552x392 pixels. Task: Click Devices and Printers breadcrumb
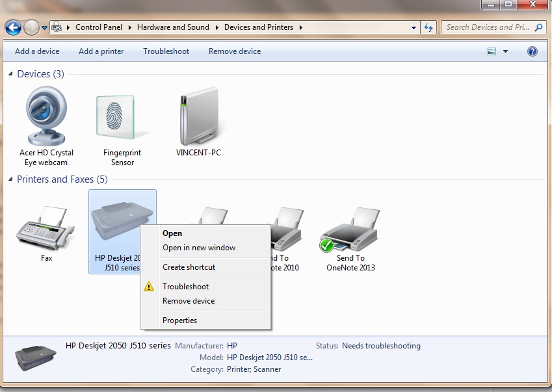[x=258, y=27]
